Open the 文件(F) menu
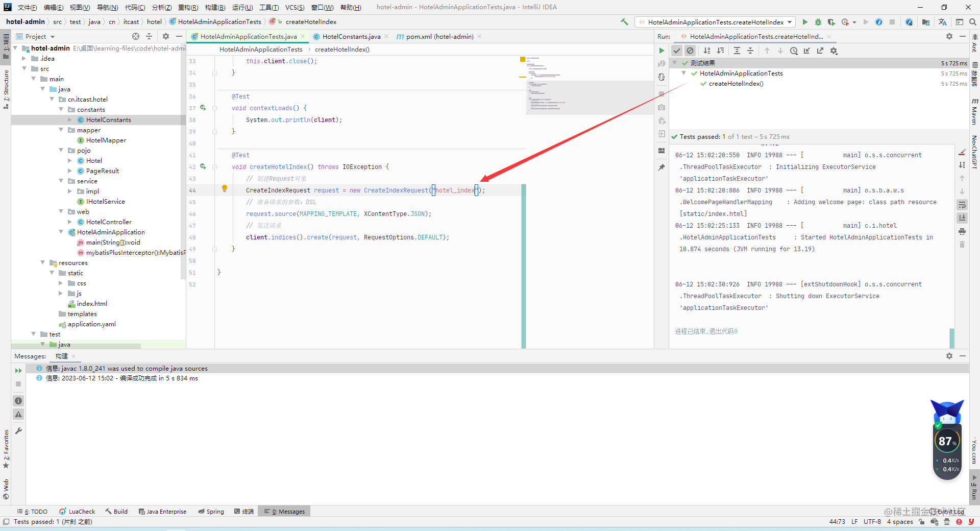Viewport: 980px width, 531px height. (27, 7)
